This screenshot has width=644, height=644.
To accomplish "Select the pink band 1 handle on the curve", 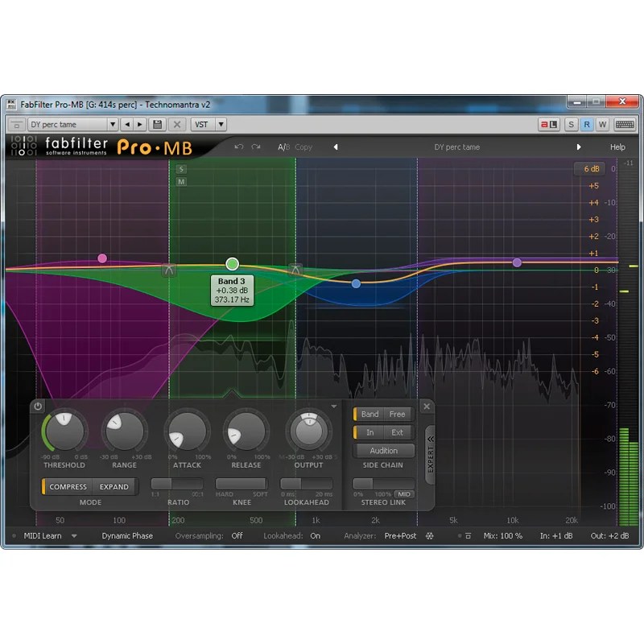I will (x=102, y=258).
